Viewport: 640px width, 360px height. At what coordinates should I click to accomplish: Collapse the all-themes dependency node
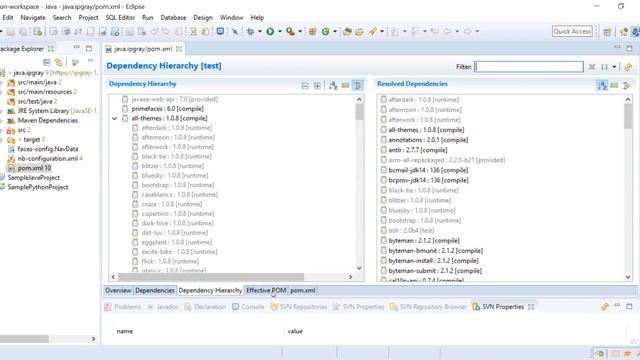coord(115,118)
